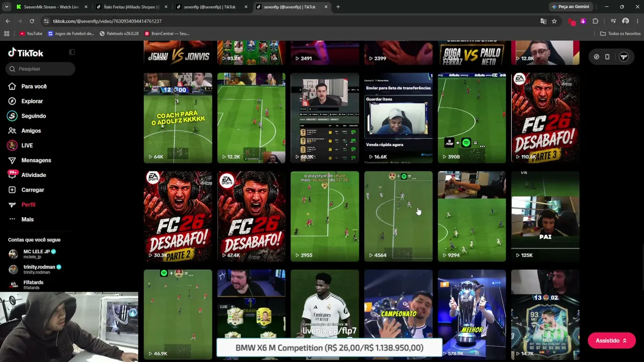Open the red video extension icon
This screenshot has width=644, height=362.
tap(572, 21)
